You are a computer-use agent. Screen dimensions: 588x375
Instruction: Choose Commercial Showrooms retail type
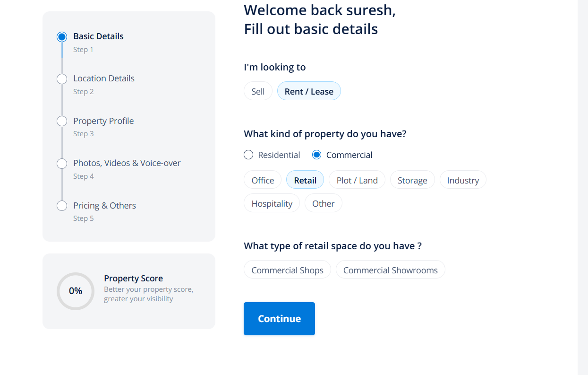(x=390, y=270)
